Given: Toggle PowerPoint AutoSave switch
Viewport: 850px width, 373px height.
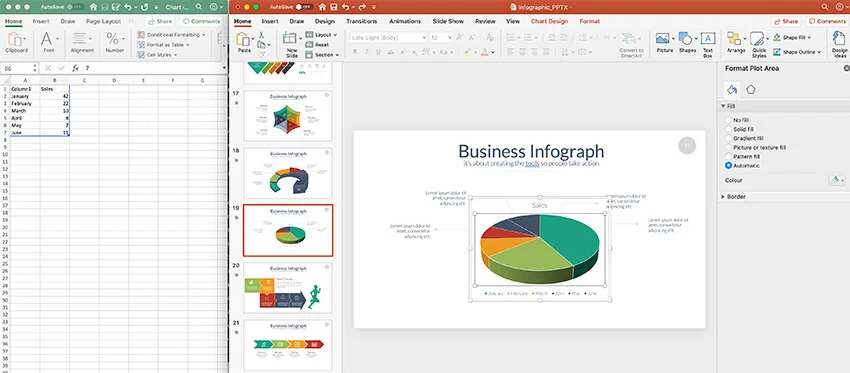Looking at the screenshot, I should tap(305, 7).
